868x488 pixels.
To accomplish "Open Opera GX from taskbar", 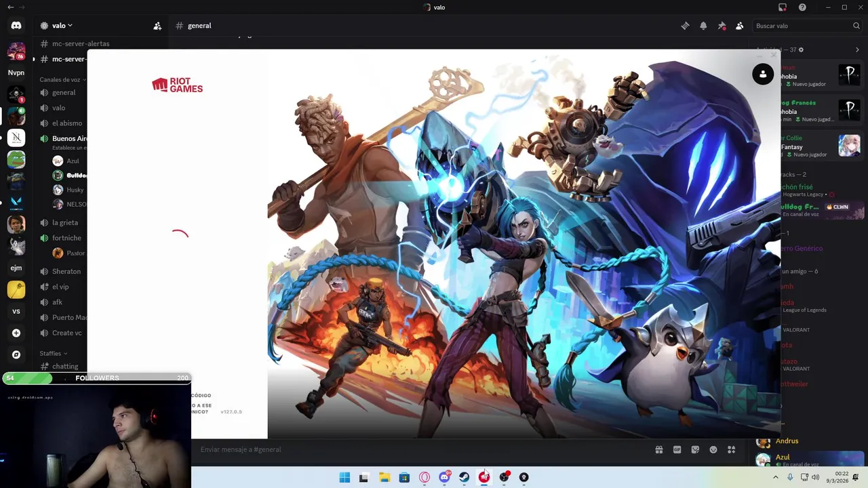I will [x=425, y=477].
